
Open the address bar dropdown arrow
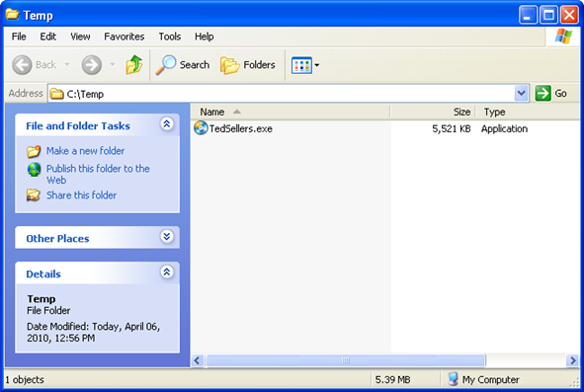point(522,93)
